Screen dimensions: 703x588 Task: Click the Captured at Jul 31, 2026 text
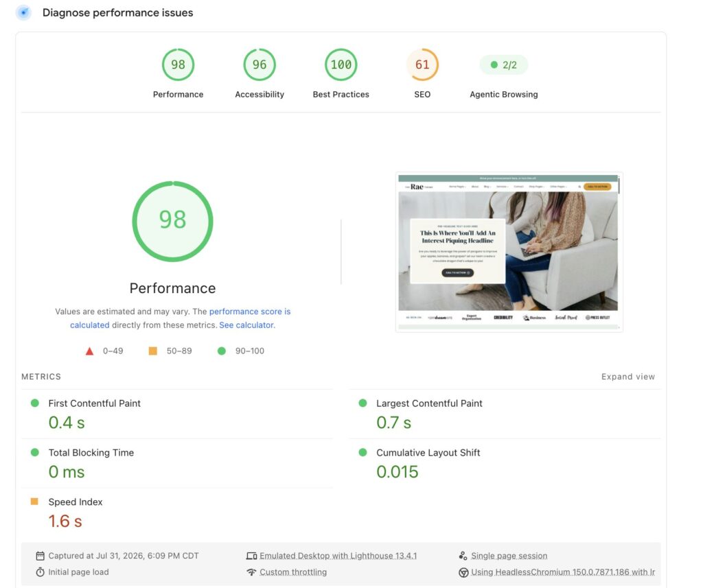(124, 556)
